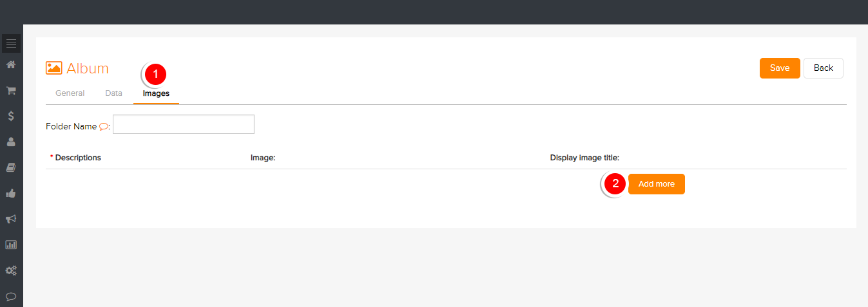
Task: Open the shopping cart sidebar icon
Action: pos(11,90)
